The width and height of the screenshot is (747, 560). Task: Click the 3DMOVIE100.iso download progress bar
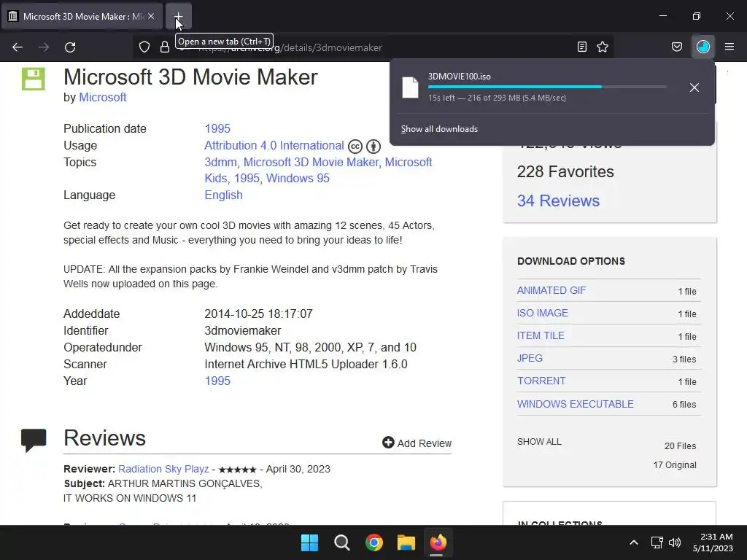point(547,87)
